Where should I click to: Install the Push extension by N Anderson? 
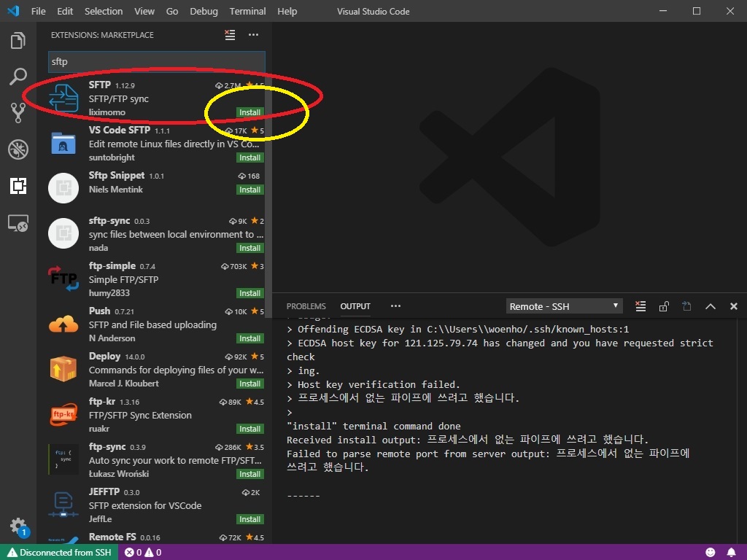tap(249, 338)
